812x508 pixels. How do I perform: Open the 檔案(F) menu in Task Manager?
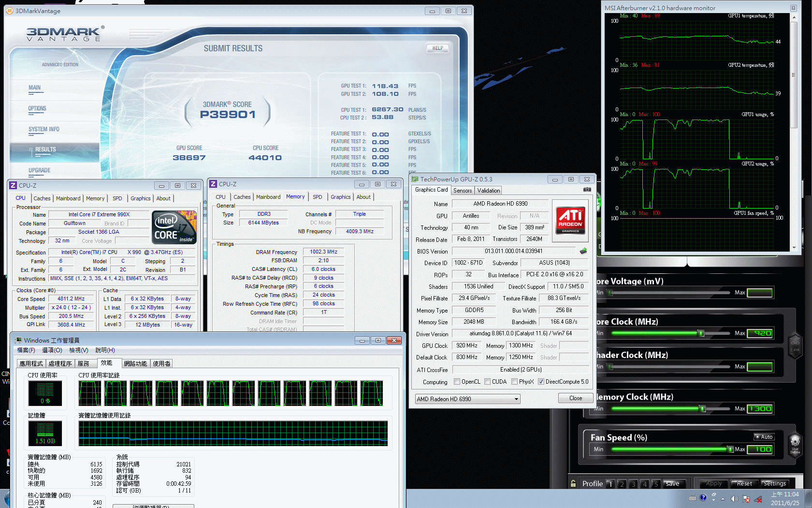click(26, 350)
